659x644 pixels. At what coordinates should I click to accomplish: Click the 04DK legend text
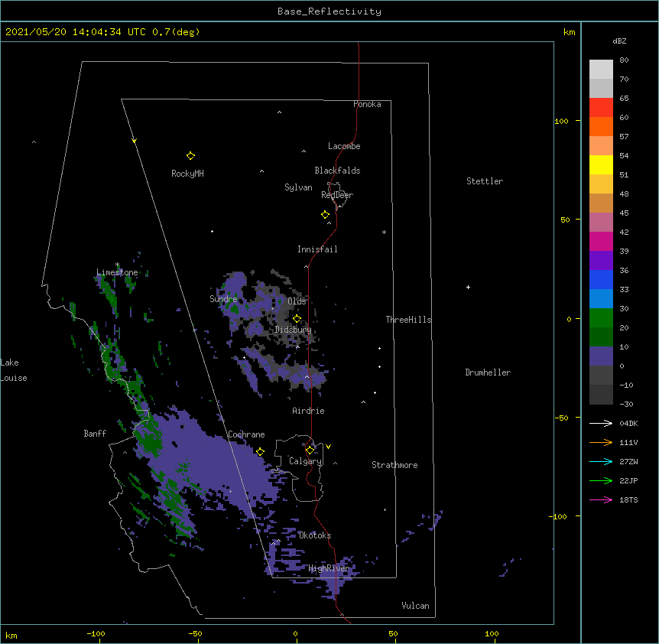[628, 423]
